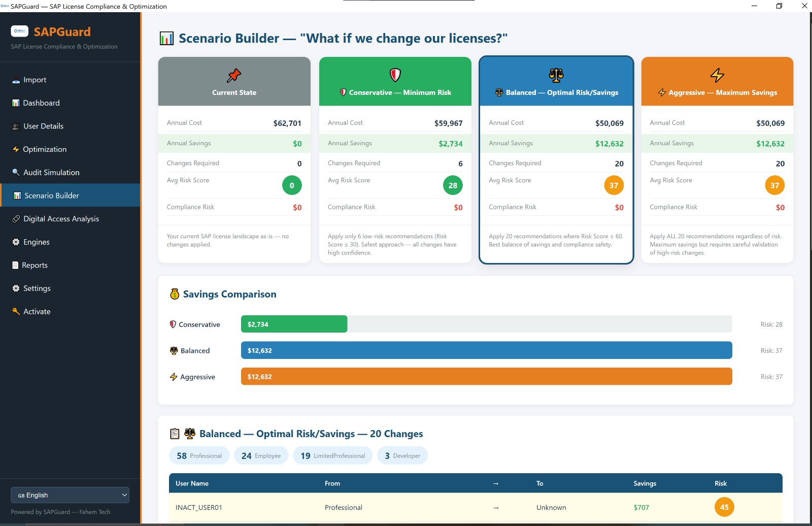
Task: Click the shield icon atop Conservative card
Action: (x=395, y=75)
